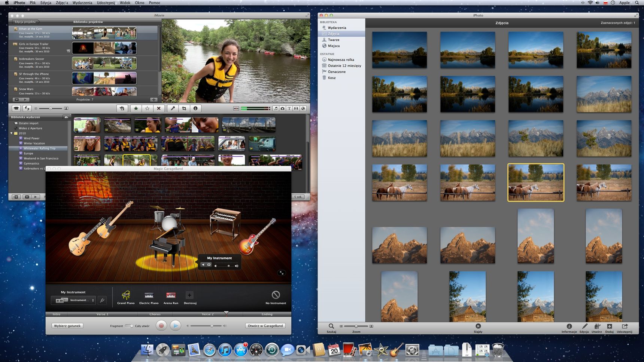Adjust the Magic GarageBand master volume slider
The width and height of the screenshot is (644, 362).
(207, 326)
